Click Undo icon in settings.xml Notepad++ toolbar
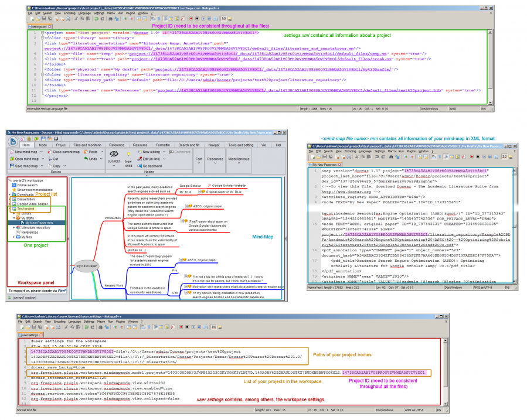The width and height of the screenshot is (527, 420). click(x=96, y=19)
